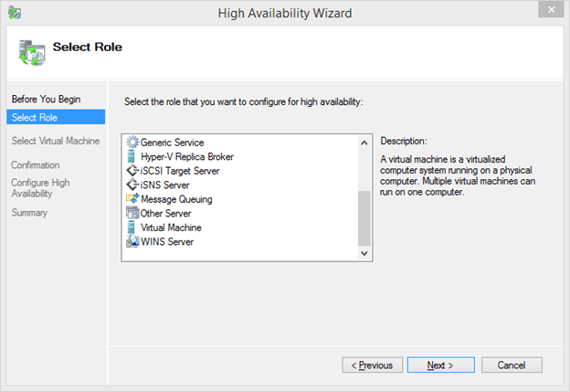Click the iSNS Server icon
The width and height of the screenshot is (570, 392).
tap(132, 185)
